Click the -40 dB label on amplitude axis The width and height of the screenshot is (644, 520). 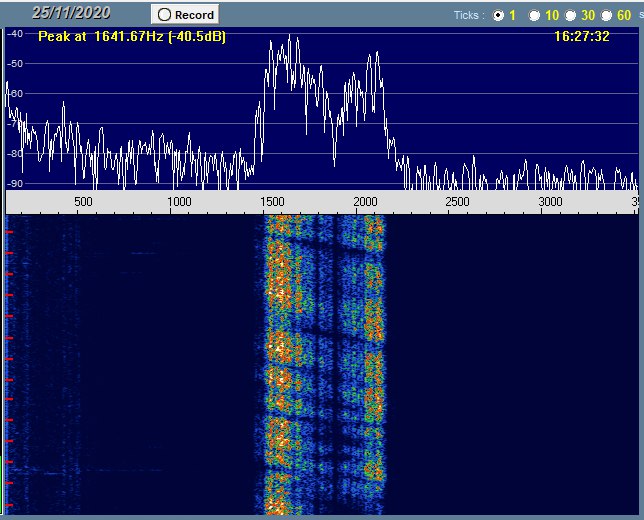tap(14, 34)
